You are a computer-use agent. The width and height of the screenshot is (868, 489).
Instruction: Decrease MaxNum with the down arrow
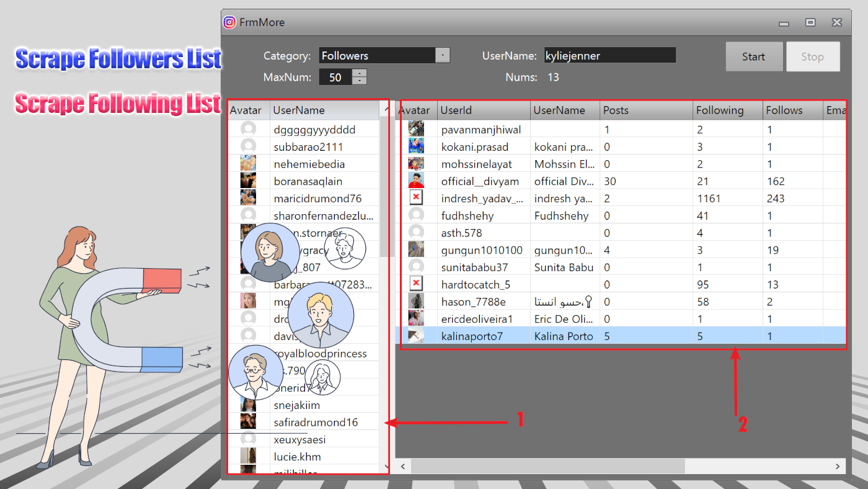point(360,81)
